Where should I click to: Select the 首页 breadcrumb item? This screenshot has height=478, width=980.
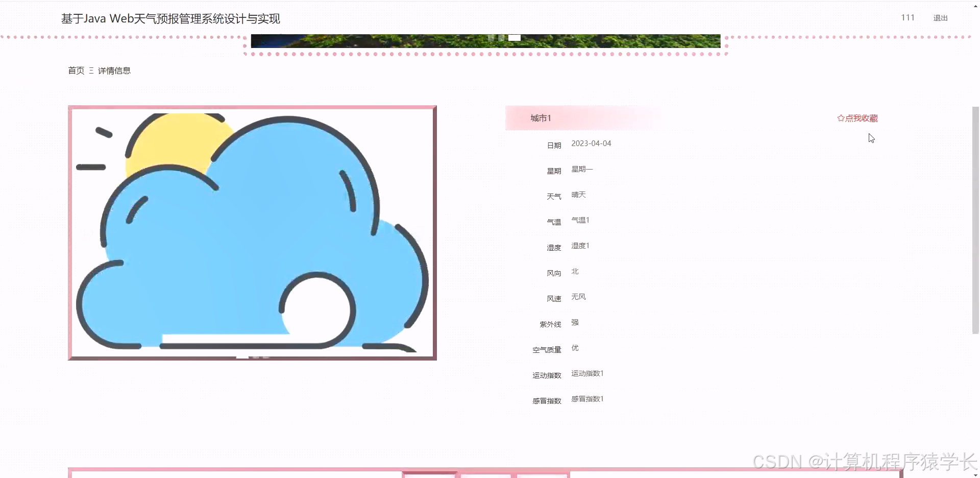pos(76,70)
